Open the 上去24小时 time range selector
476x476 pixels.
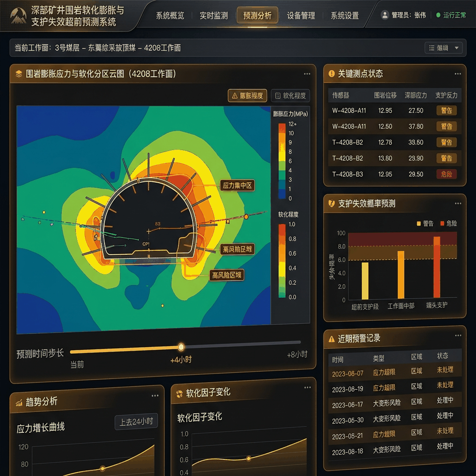(136, 422)
